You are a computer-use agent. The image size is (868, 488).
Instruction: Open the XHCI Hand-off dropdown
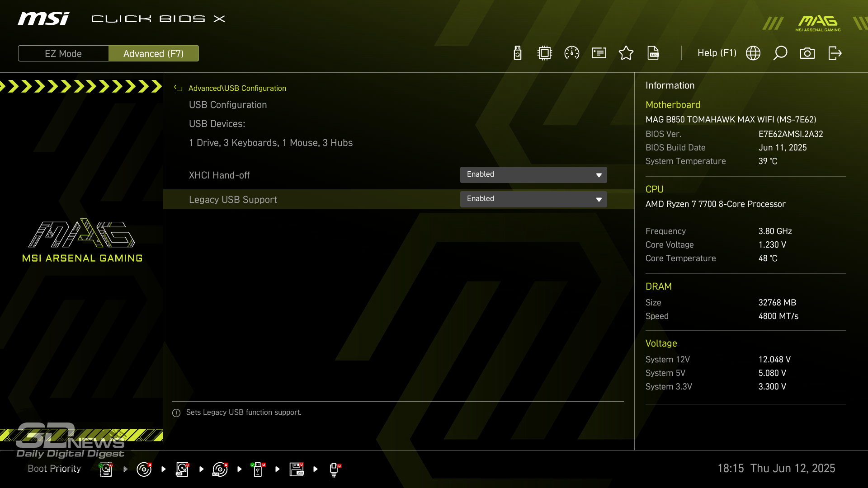(533, 175)
